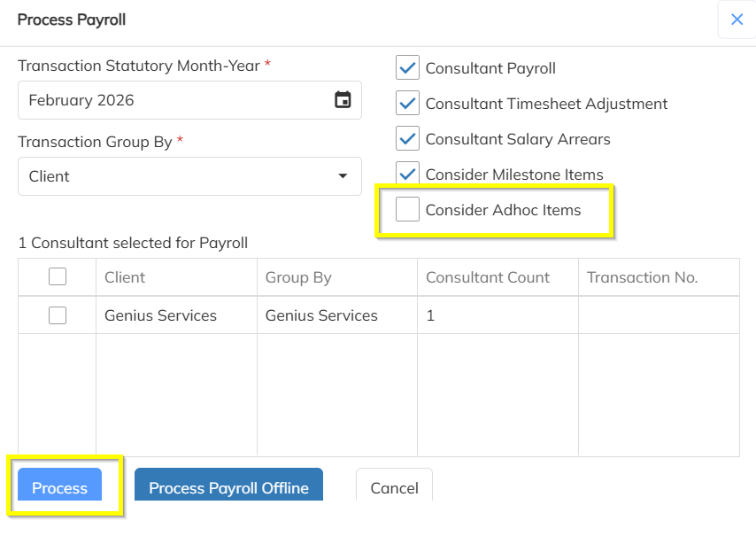Uncheck Consider Milestone Items option
This screenshot has width=756, height=536.
(407, 174)
